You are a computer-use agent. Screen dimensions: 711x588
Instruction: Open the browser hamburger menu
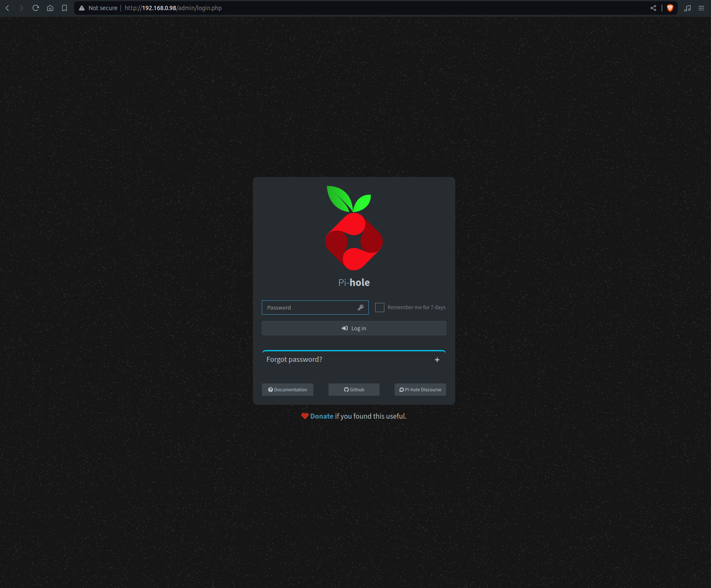click(701, 8)
